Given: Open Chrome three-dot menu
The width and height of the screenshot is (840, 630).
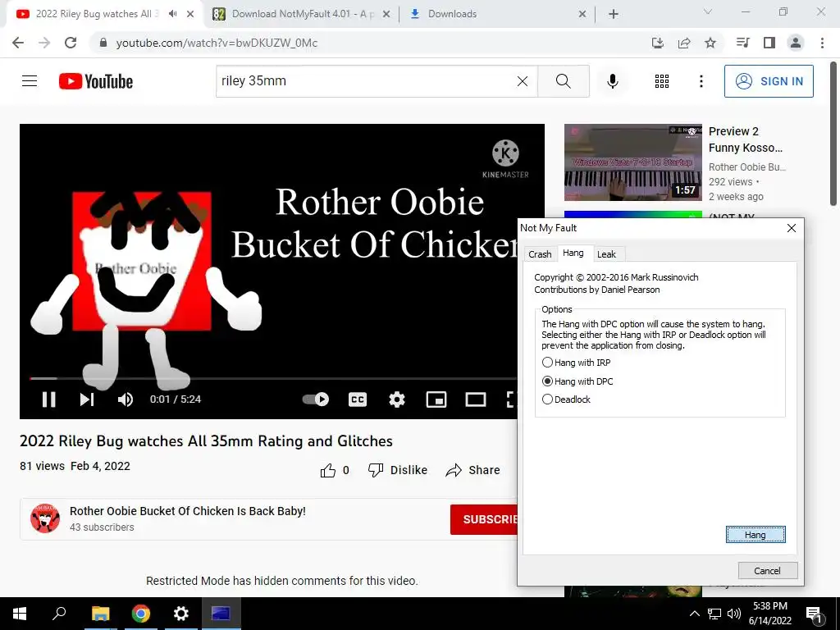Looking at the screenshot, I should (x=822, y=43).
